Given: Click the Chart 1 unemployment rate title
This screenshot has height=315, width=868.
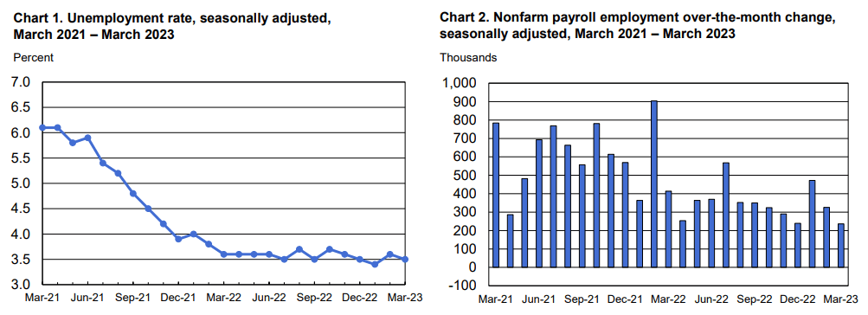Looking at the screenshot, I should (171, 27).
